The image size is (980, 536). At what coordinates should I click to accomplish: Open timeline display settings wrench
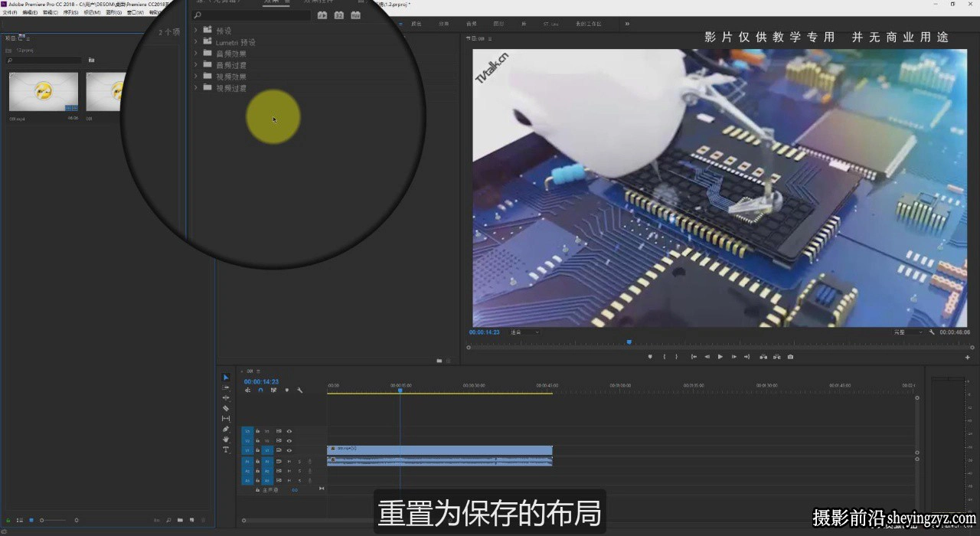pyautogui.click(x=300, y=391)
